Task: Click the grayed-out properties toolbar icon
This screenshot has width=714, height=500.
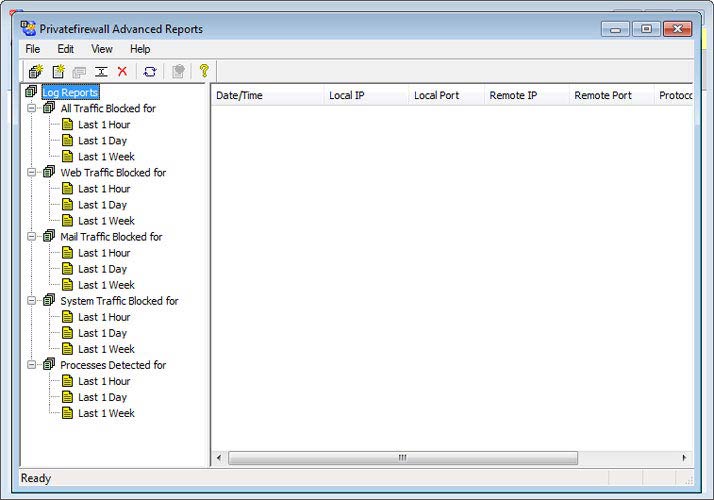Action: click(x=178, y=71)
